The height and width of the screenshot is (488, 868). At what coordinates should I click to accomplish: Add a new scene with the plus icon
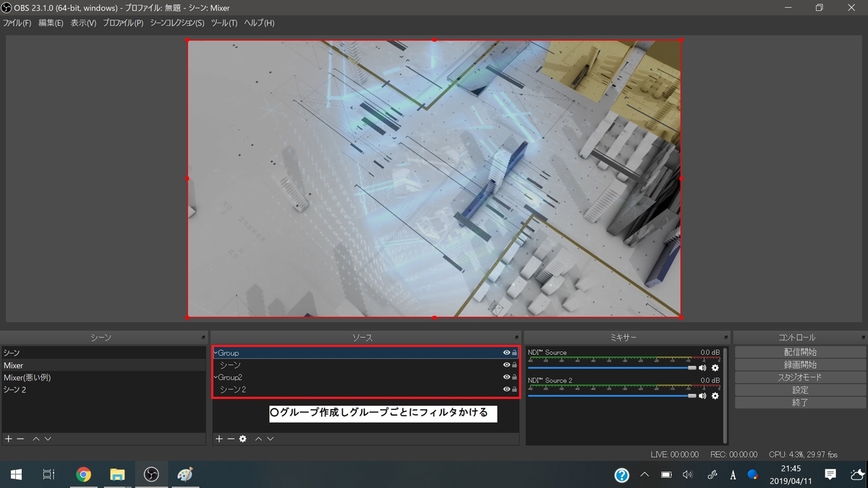[8, 439]
